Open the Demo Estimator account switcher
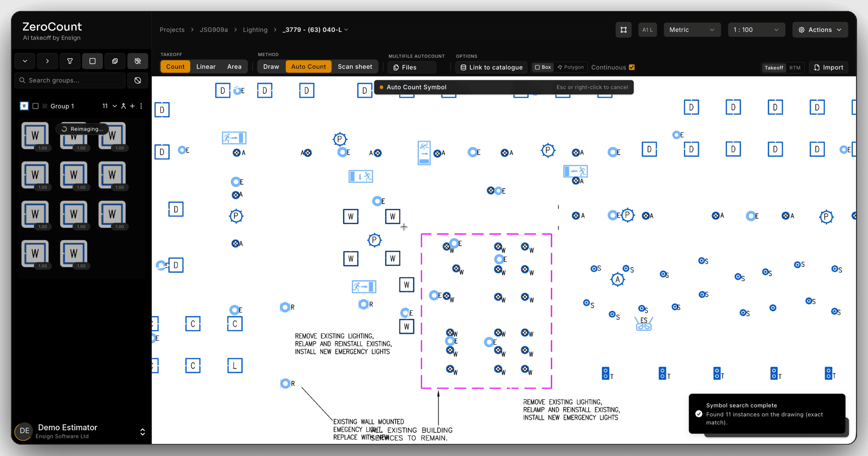 coord(143,432)
